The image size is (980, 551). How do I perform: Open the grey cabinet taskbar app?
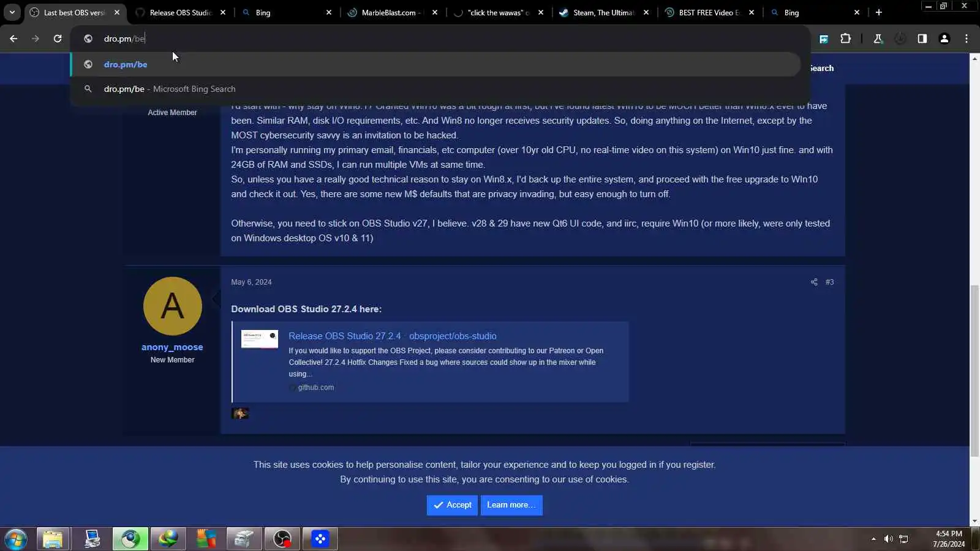[x=244, y=539]
